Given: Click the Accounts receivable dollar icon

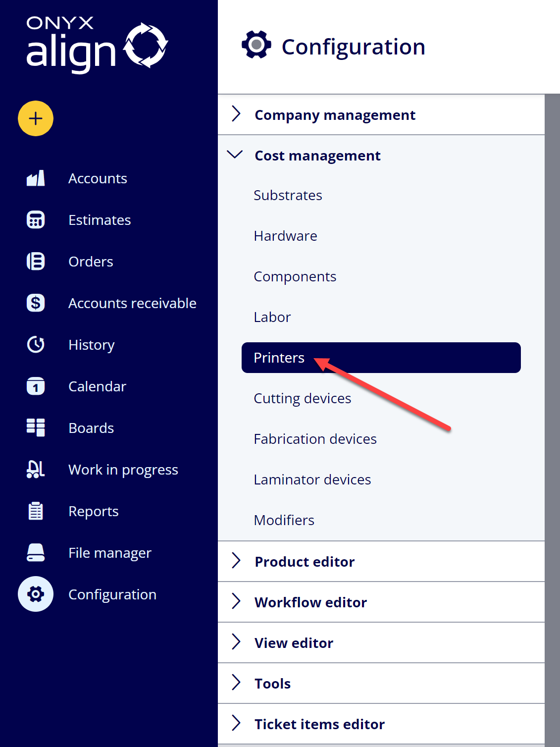Looking at the screenshot, I should [36, 303].
